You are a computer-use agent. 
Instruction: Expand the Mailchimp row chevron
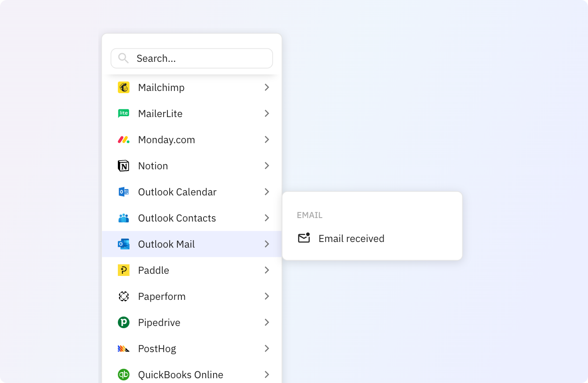point(267,87)
